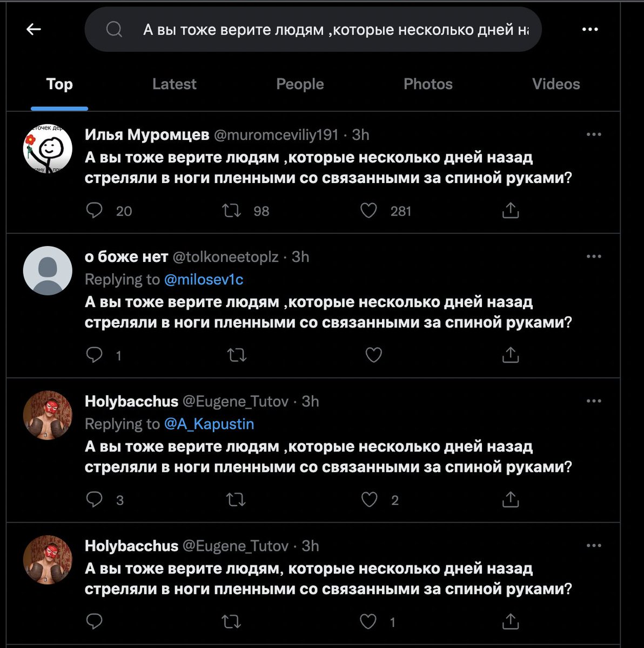Select the Photos tab
The width and height of the screenshot is (644, 648).
pyautogui.click(x=428, y=84)
